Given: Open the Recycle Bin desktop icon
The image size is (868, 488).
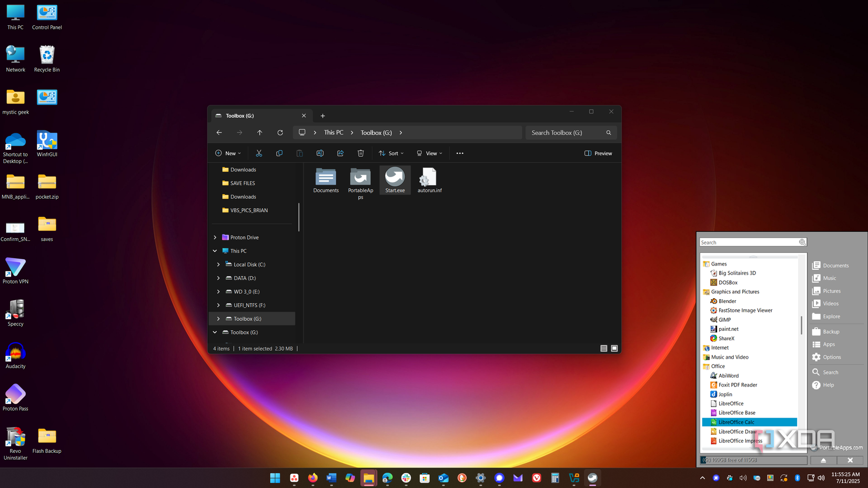Looking at the screenshot, I should [47, 59].
